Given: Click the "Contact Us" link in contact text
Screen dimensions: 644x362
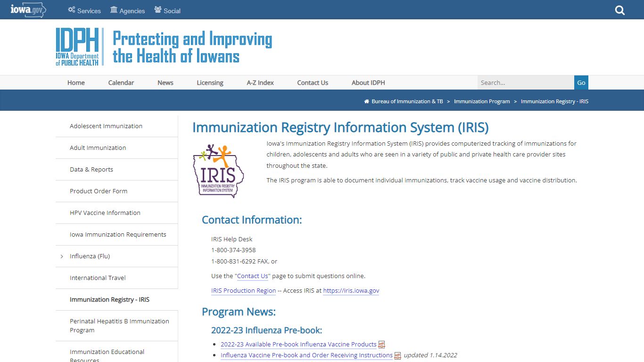Looking at the screenshot, I should tap(252, 276).
